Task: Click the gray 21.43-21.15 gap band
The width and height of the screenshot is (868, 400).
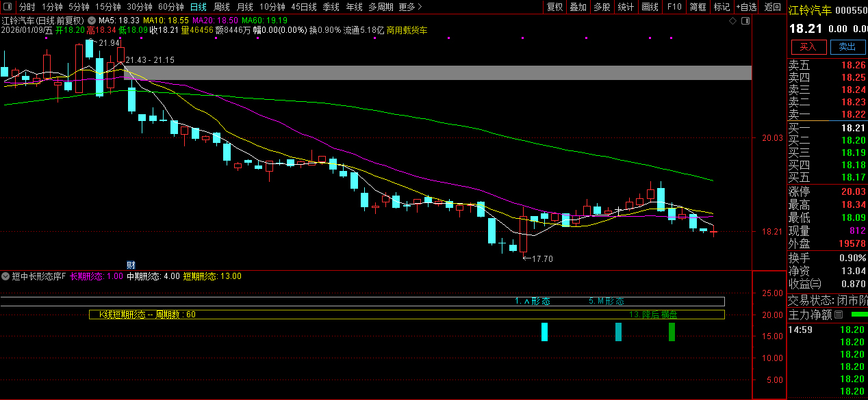Action: [437, 72]
